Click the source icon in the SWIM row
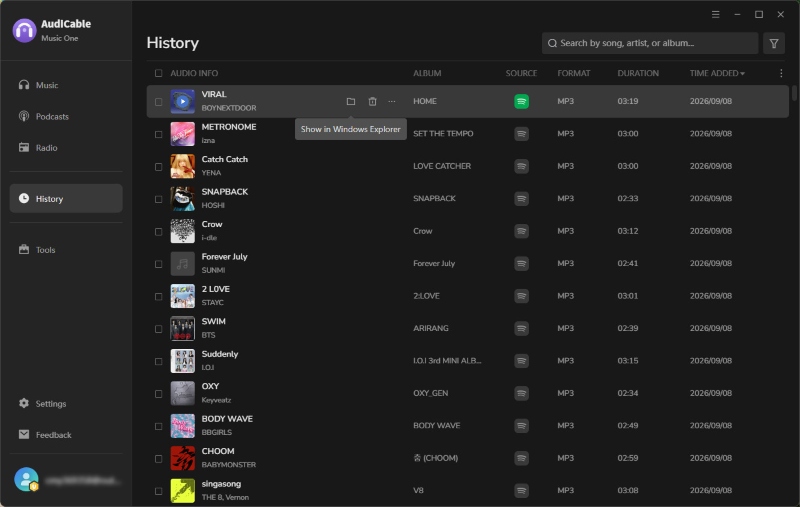Image resolution: width=800 pixels, height=507 pixels. pyautogui.click(x=521, y=328)
